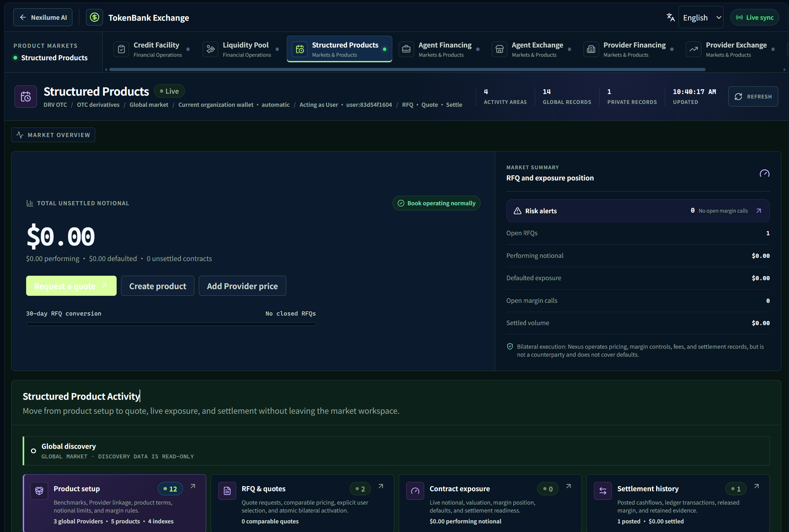The width and height of the screenshot is (789, 532).
Task: Open the English language dropdown
Action: coord(700,17)
